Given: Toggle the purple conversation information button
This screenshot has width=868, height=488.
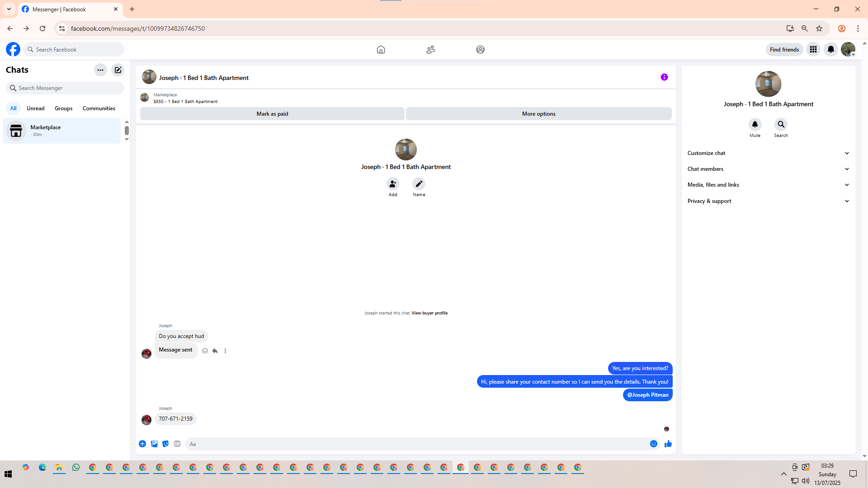Looking at the screenshot, I should click(664, 77).
